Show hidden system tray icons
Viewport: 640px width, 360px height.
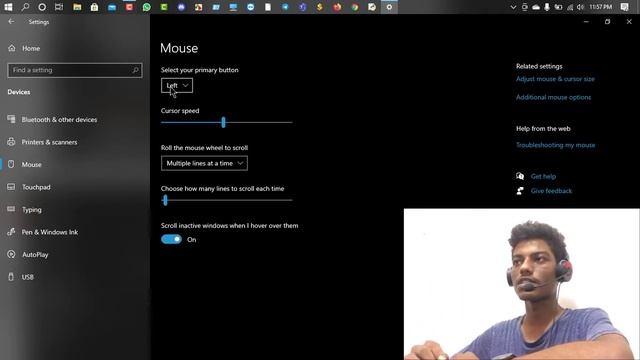[513, 7]
